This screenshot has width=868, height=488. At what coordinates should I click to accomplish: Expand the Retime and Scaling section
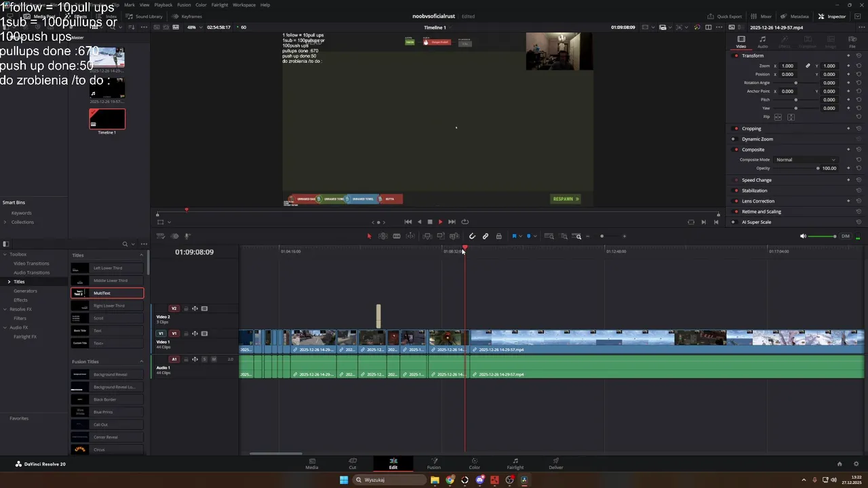click(x=762, y=211)
